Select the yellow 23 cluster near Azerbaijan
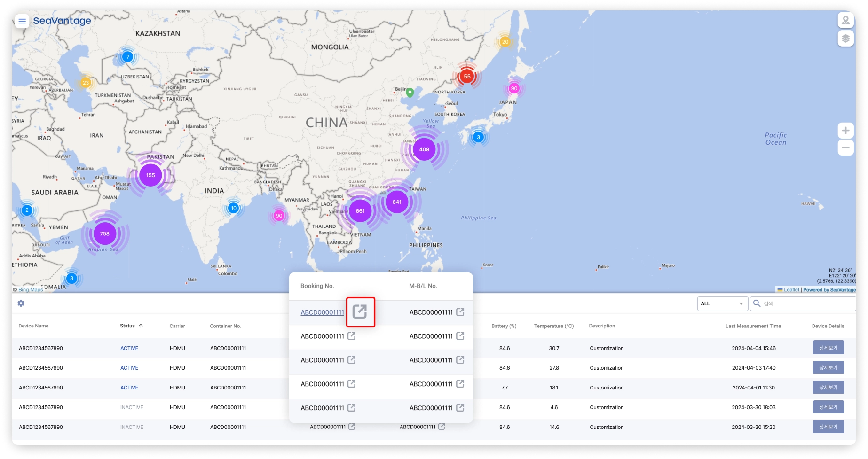The height and width of the screenshot is (459, 868). [86, 83]
